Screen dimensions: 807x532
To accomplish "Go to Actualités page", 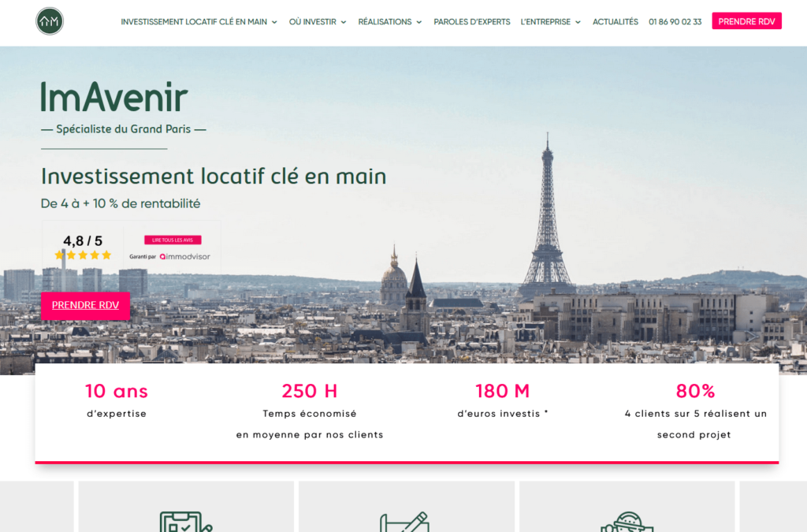I will click(x=615, y=21).
